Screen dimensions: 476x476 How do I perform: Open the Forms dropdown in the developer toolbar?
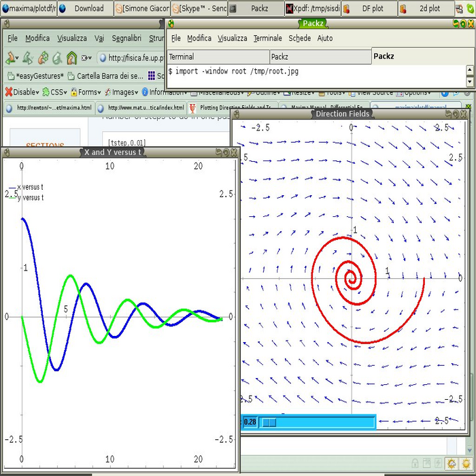(x=86, y=92)
